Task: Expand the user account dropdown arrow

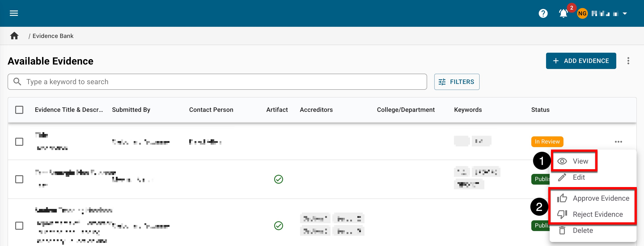Action: 625,13
